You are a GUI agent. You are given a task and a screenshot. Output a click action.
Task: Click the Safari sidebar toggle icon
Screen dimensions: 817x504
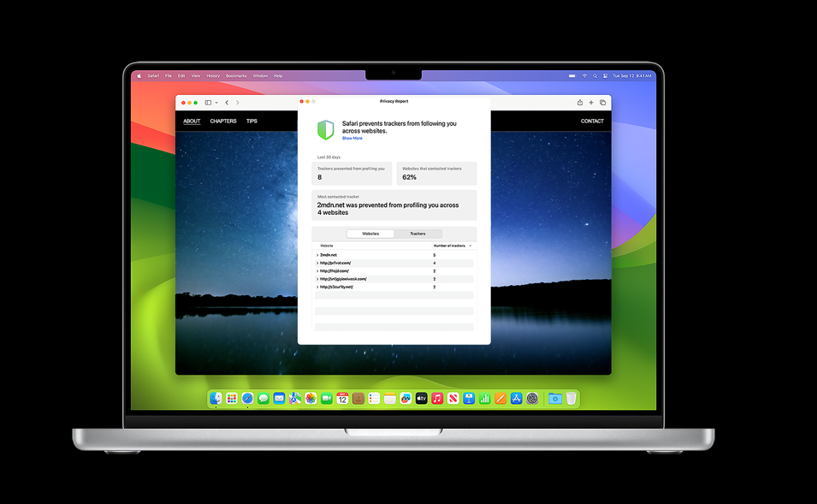(x=208, y=103)
